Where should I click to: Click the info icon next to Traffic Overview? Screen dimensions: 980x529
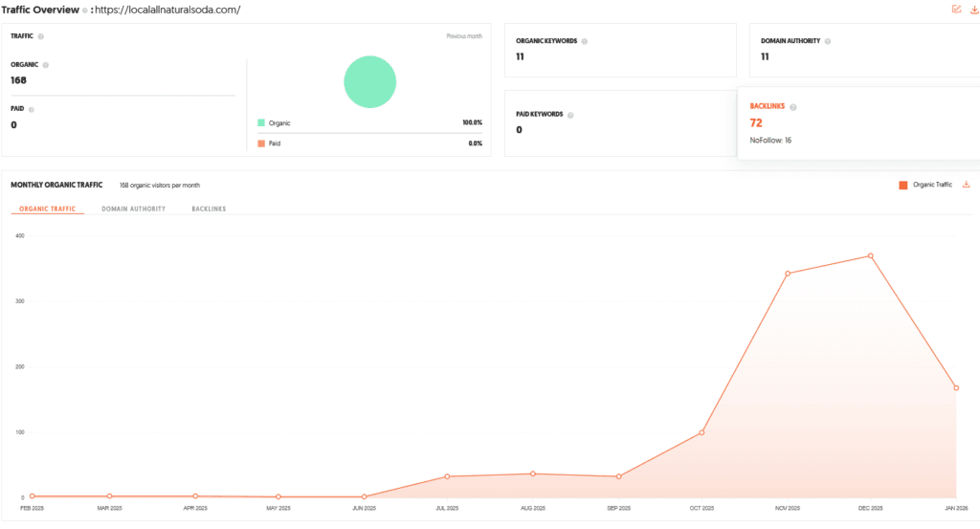[84, 11]
